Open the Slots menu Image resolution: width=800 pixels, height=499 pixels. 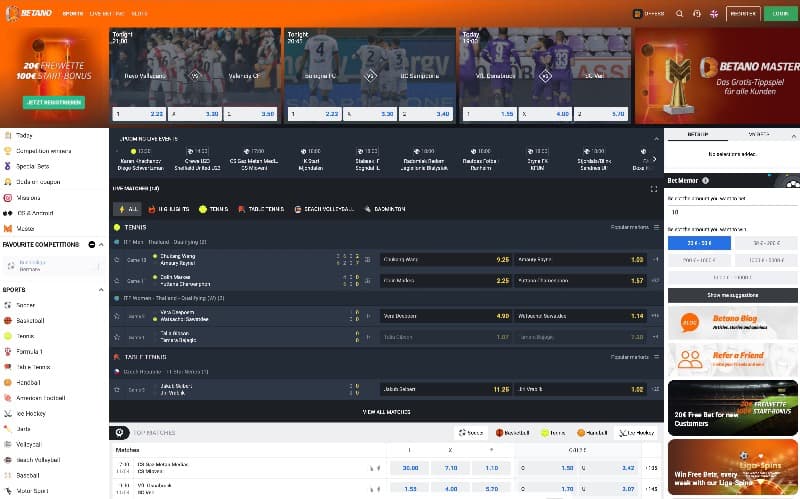coord(139,14)
